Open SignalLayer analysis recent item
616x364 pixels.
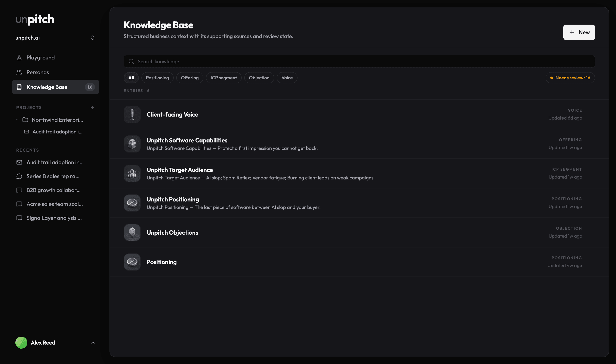click(x=55, y=218)
